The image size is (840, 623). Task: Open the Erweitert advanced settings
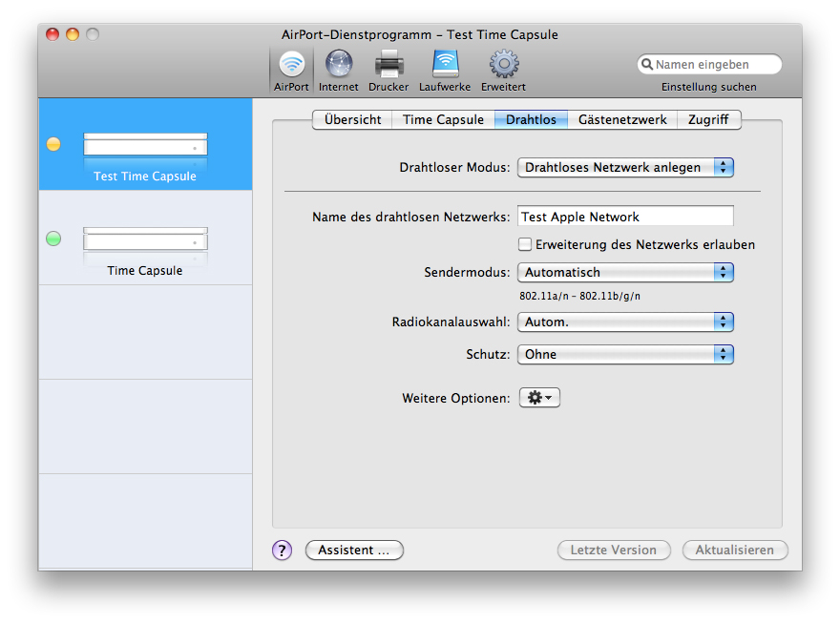point(503,71)
